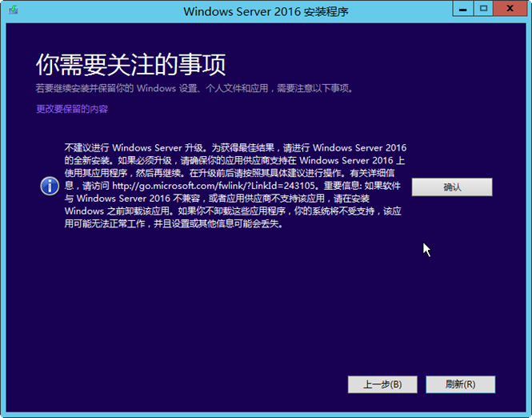Open 更改要保留的内容 link
Image resolution: width=532 pixels, height=418 pixels.
pos(72,109)
